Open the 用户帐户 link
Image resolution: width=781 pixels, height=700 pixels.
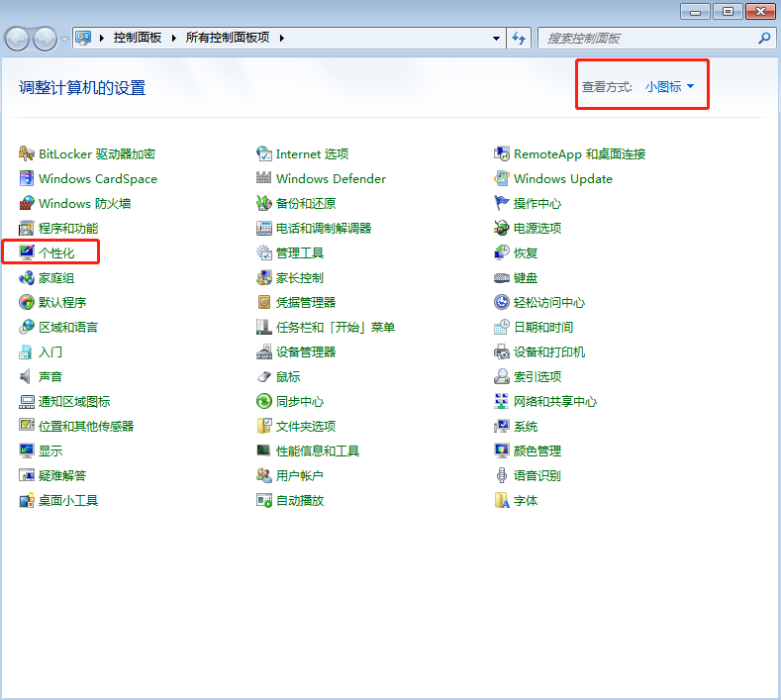pyautogui.click(x=299, y=476)
